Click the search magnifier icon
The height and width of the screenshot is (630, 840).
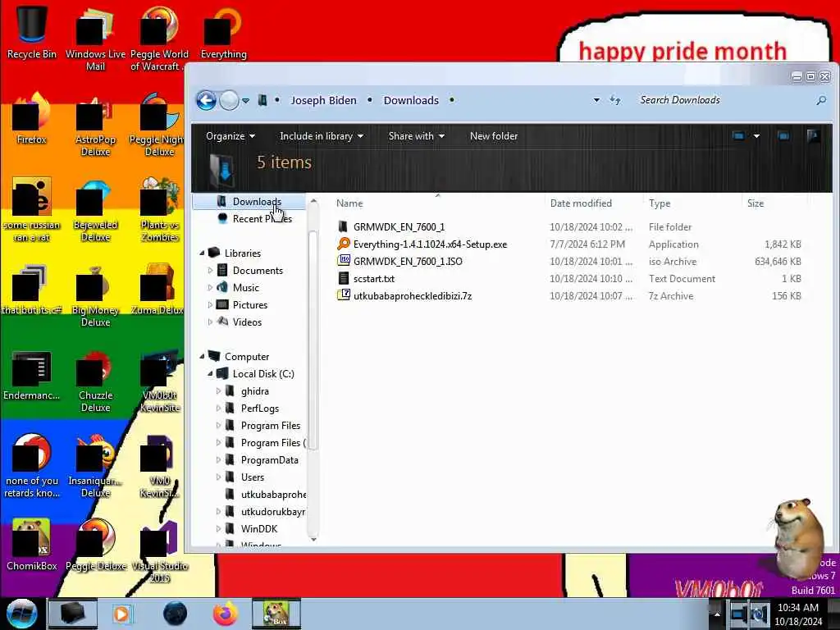coord(820,100)
